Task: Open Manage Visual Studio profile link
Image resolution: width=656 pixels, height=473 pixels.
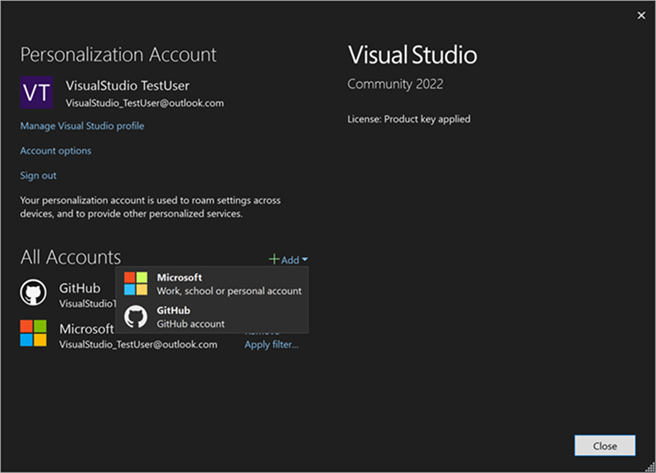Action: coord(82,126)
